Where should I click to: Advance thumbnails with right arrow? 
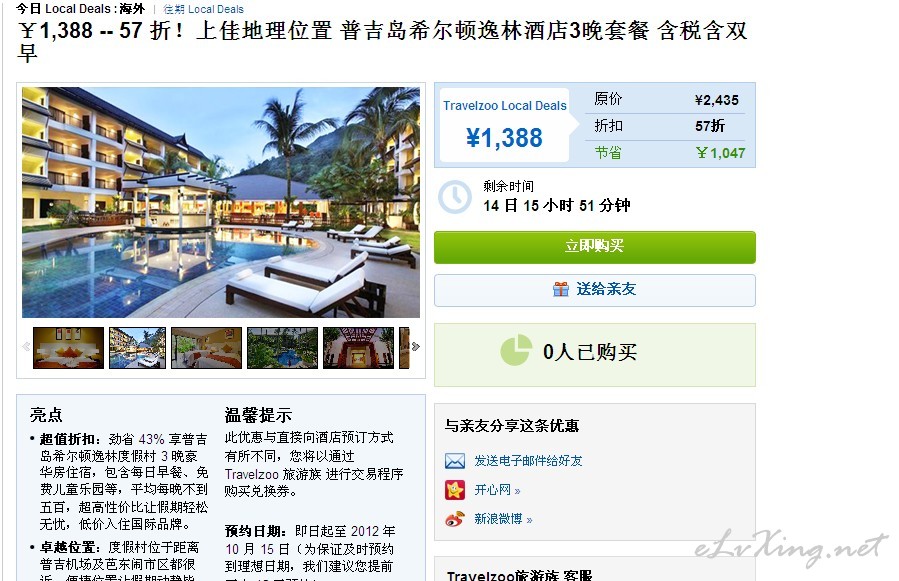coord(416,346)
